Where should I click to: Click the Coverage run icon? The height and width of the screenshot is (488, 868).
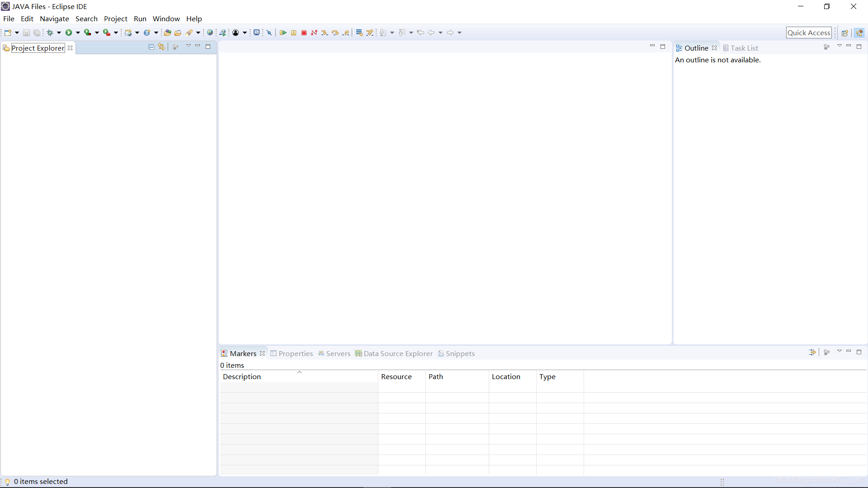coord(88,33)
